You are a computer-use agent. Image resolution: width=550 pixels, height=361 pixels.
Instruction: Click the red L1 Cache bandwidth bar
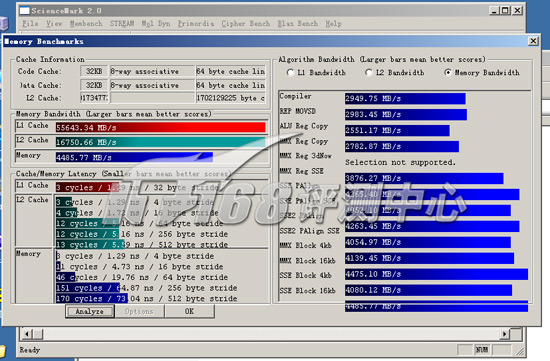[x=161, y=127]
